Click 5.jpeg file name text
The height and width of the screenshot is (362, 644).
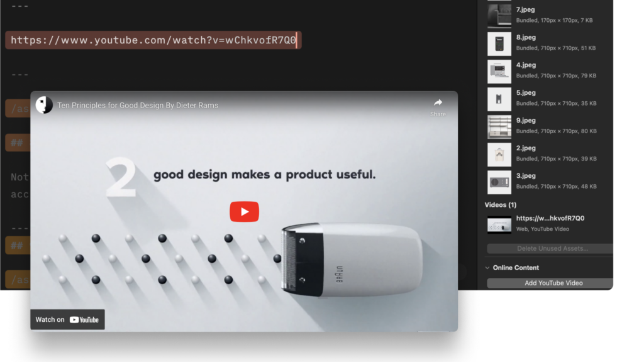point(526,93)
